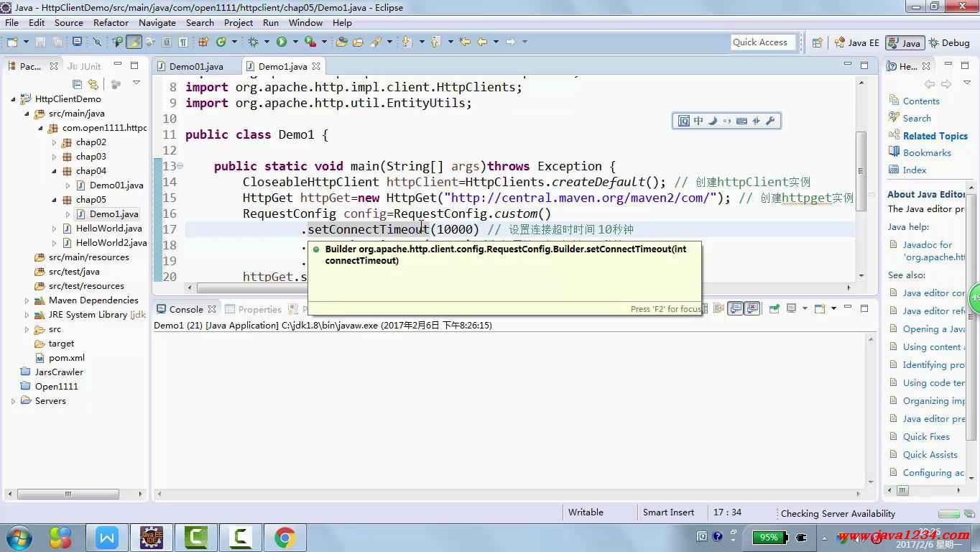The width and height of the screenshot is (980, 552).
Task: Select HelloWorld2.java in Package Explorer
Action: 111,243
